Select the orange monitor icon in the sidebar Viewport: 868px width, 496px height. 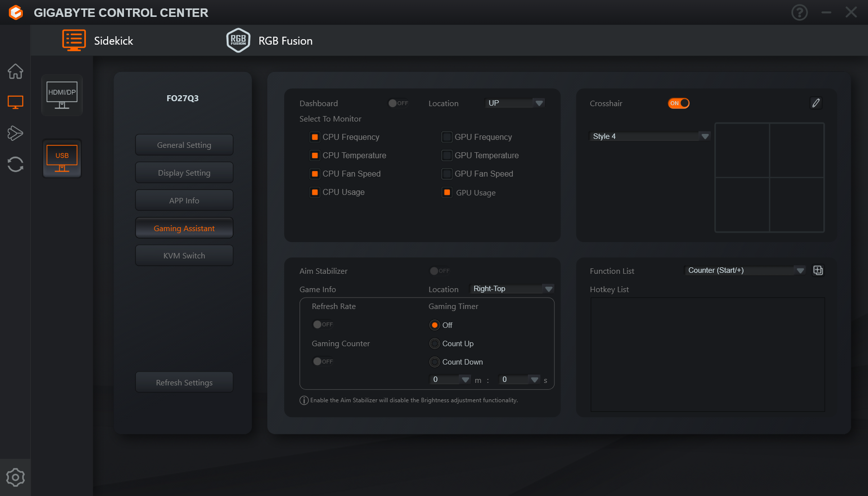tap(15, 102)
